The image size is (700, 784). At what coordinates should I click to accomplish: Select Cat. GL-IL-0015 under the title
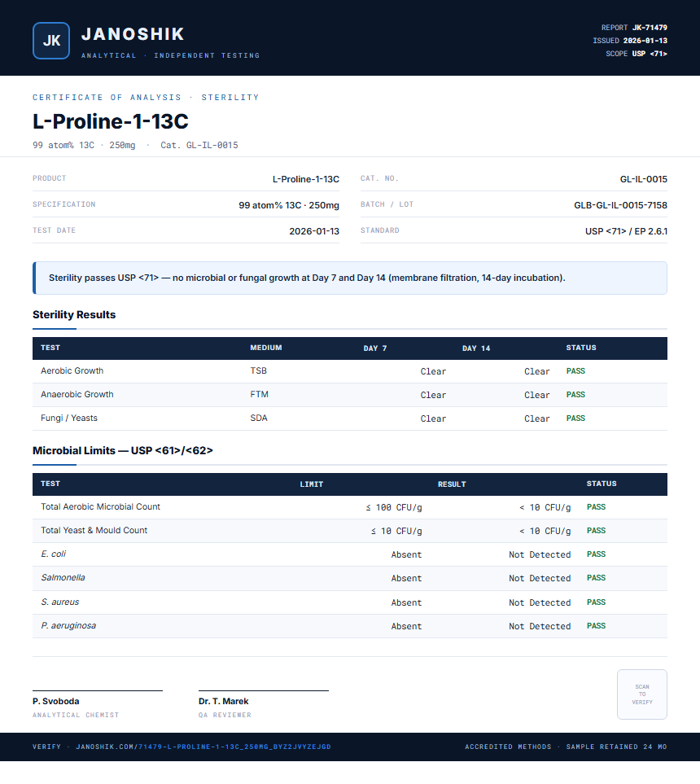coord(199,145)
